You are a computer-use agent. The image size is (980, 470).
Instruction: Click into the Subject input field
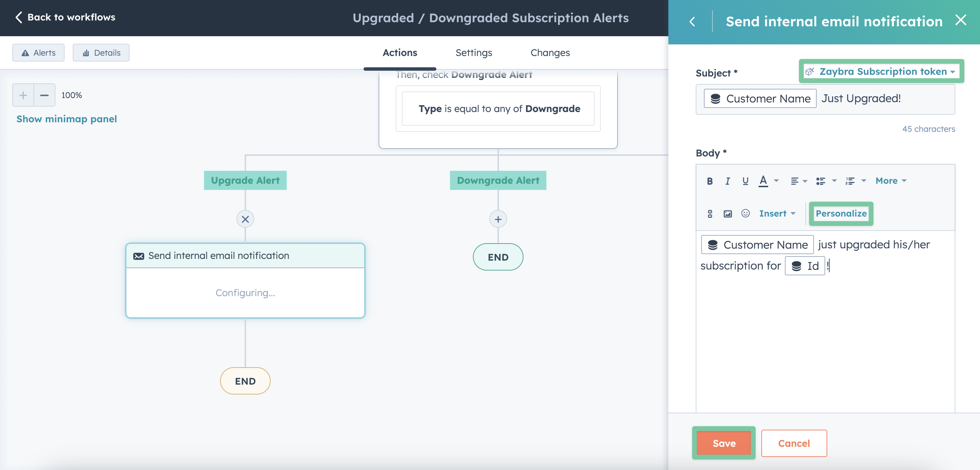(825, 99)
